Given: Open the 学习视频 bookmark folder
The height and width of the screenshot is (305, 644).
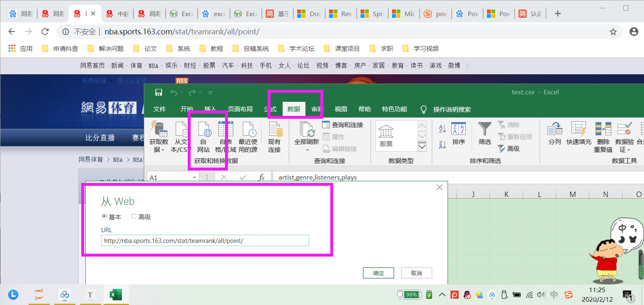Looking at the screenshot, I should pos(420,48).
